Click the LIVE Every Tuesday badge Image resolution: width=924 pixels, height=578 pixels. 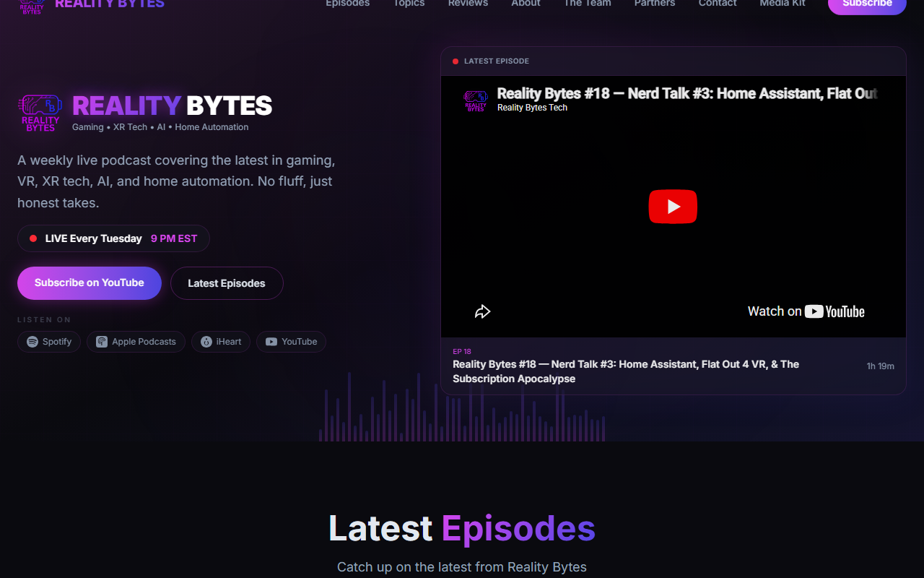[x=113, y=238]
